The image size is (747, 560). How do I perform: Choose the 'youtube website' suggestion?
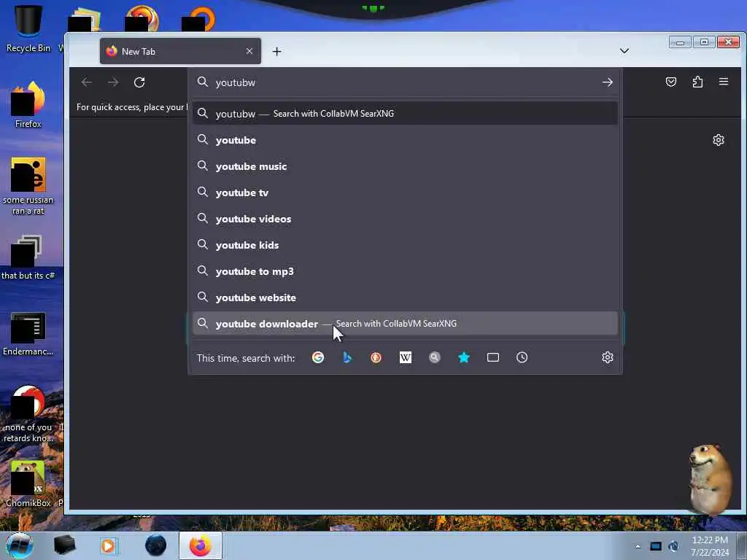[x=405, y=297]
